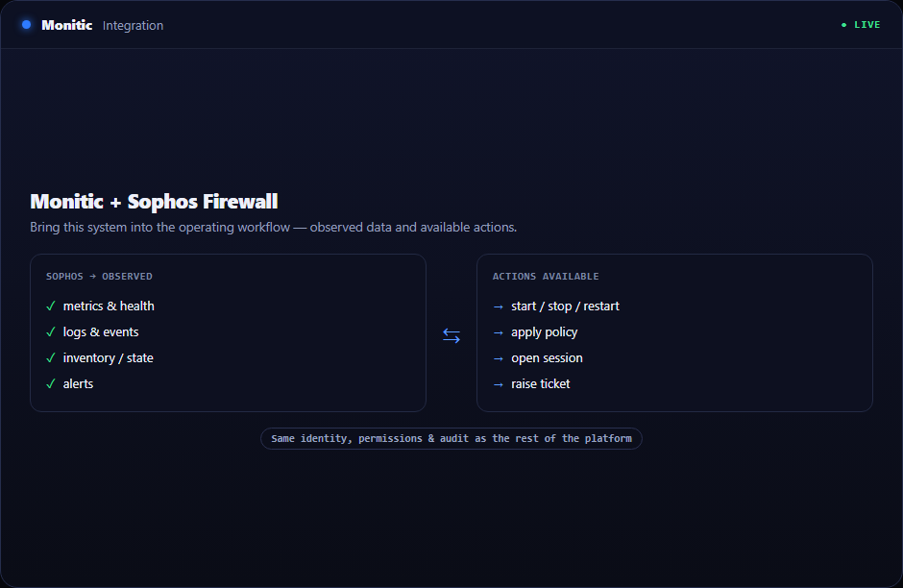Click the ACTIONS AVAILABLE panel heading
903x588 pixels.
(546, 277)
